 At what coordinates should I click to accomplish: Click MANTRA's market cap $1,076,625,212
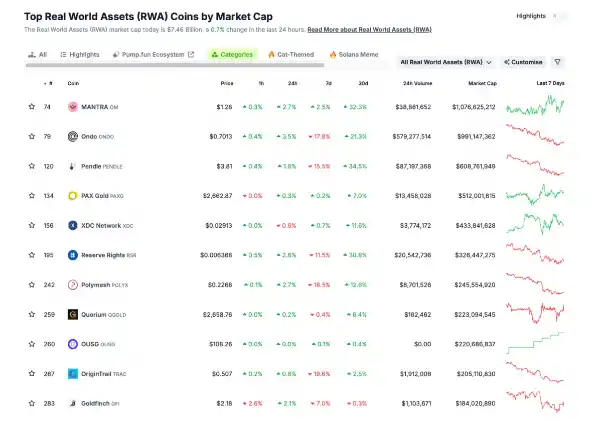click(x=474, y=107)
